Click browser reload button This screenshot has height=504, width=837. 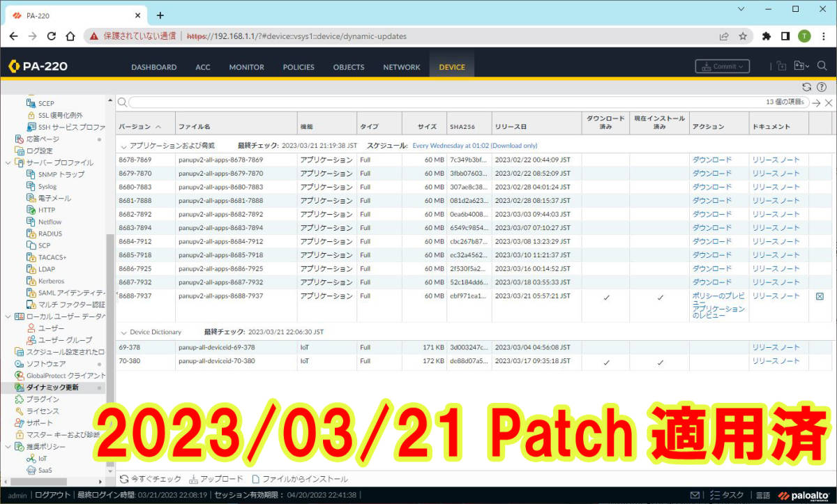(51, 36)
